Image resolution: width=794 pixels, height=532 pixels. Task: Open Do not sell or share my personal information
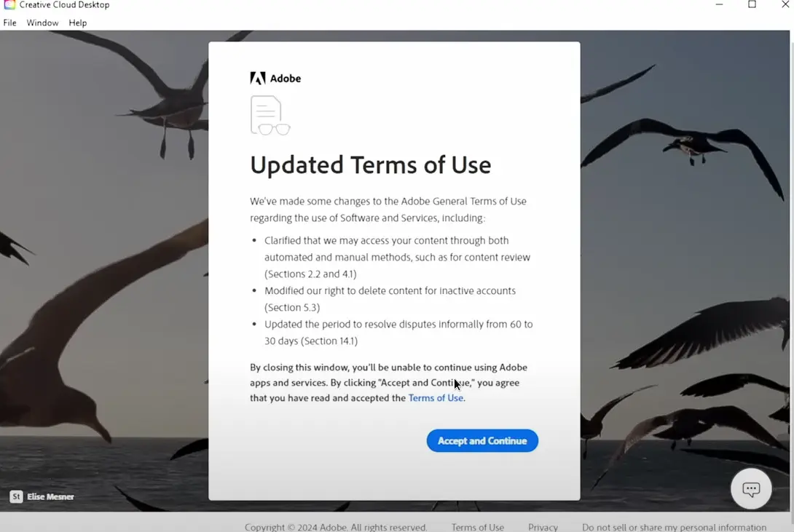[x=674, y=527]
